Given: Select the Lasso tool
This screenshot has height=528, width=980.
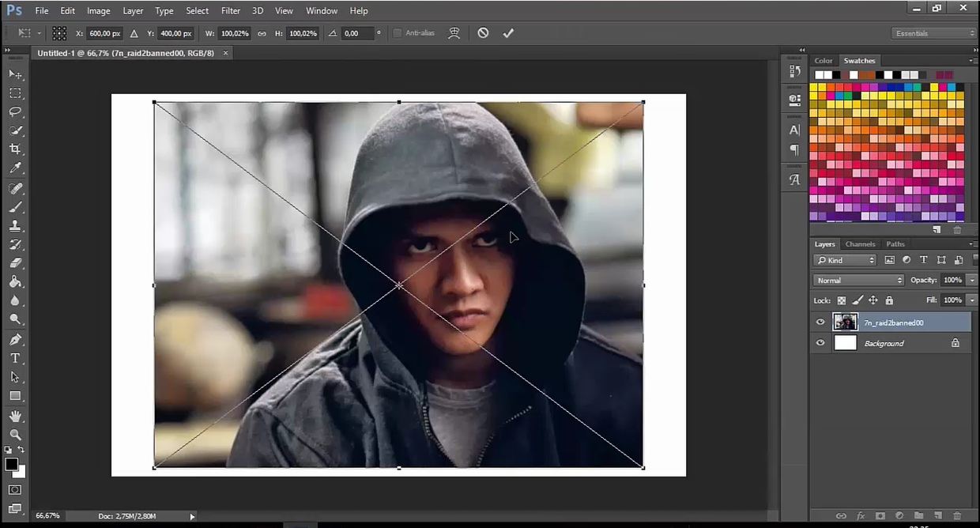Looking at the screenshot, I should tap(15, 111).
